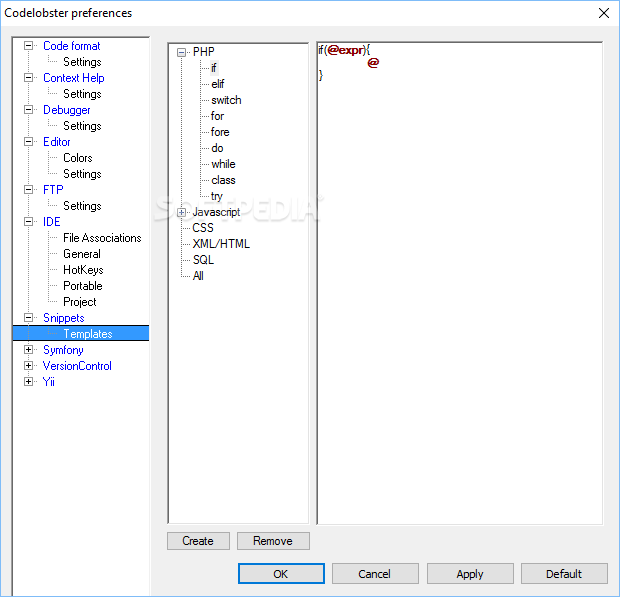Open the Snippets category
Image resolution: width=620 pixels, height=597 pixels.
tap(64, 318)
